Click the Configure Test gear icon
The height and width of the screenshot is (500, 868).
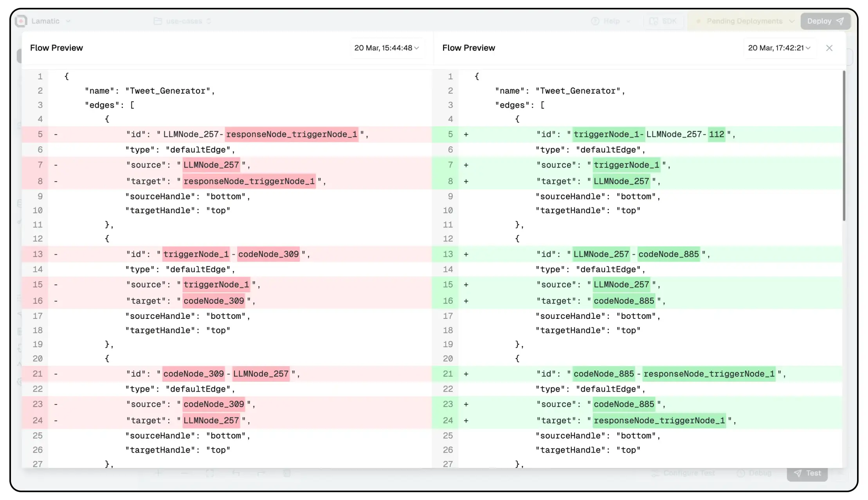(x=657, y=473)
